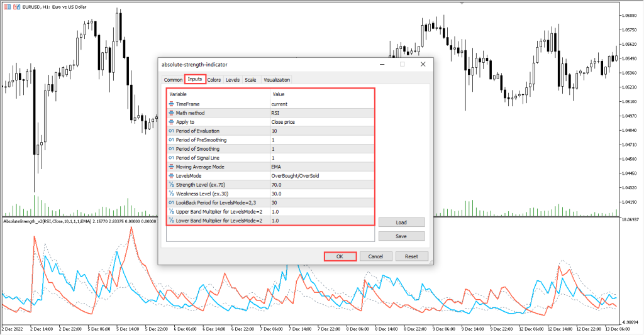
Task: Click the Period of Evaluation integer icon
Action: (171, 131)
